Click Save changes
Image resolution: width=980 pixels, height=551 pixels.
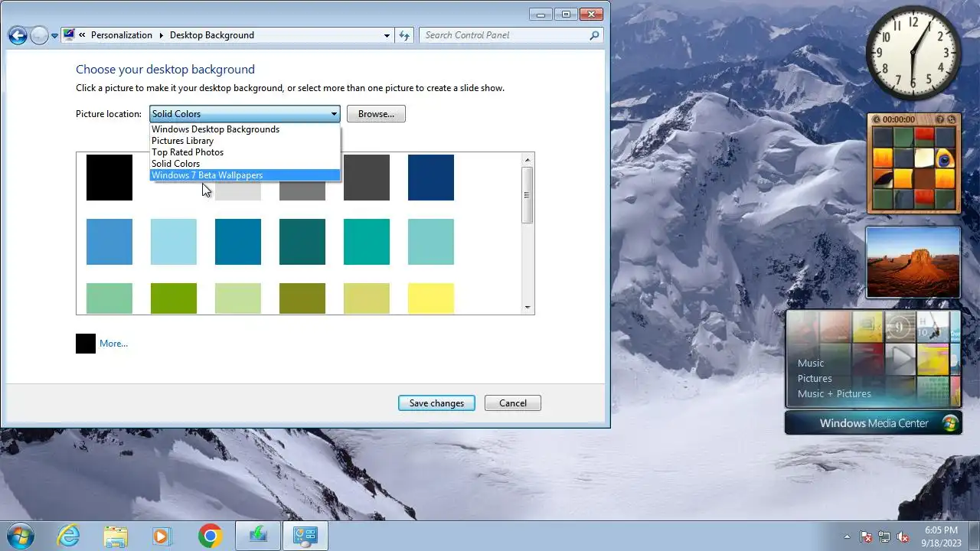coord(436,403)
